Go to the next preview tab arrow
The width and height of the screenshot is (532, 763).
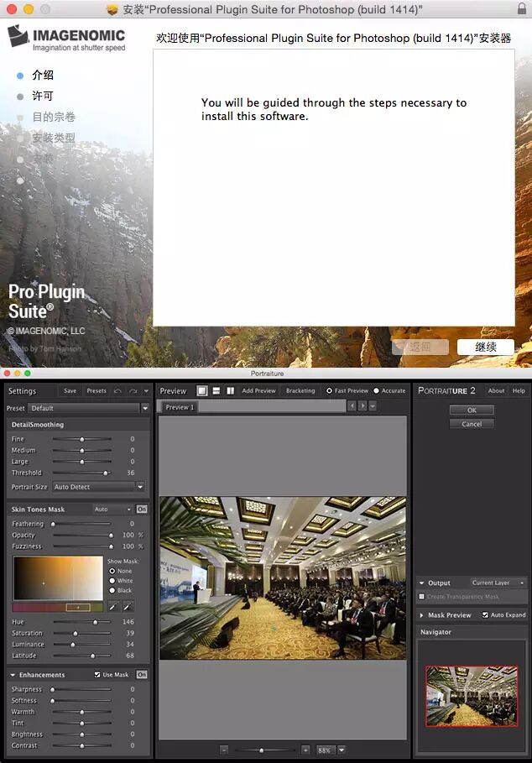362,405
